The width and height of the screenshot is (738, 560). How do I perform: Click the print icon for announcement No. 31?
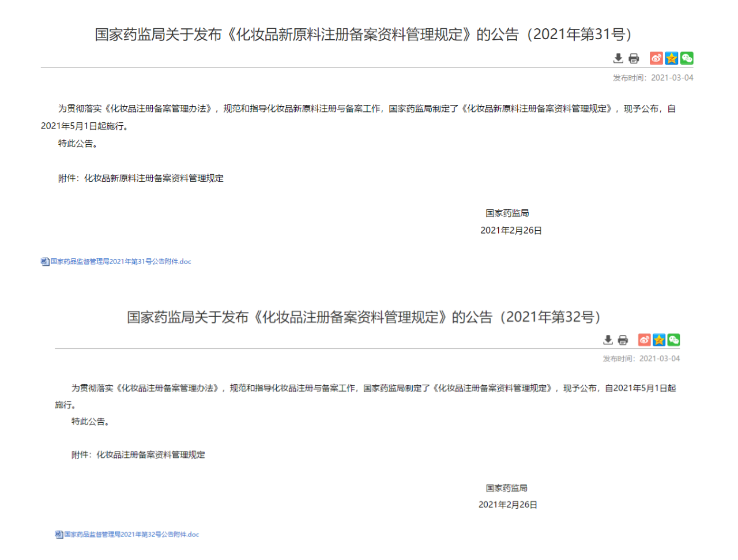tap(634, 58)
